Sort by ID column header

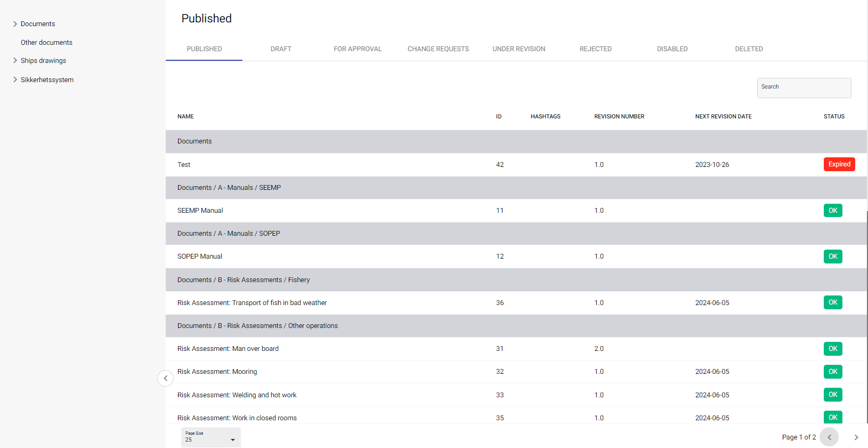click(499, 117)
